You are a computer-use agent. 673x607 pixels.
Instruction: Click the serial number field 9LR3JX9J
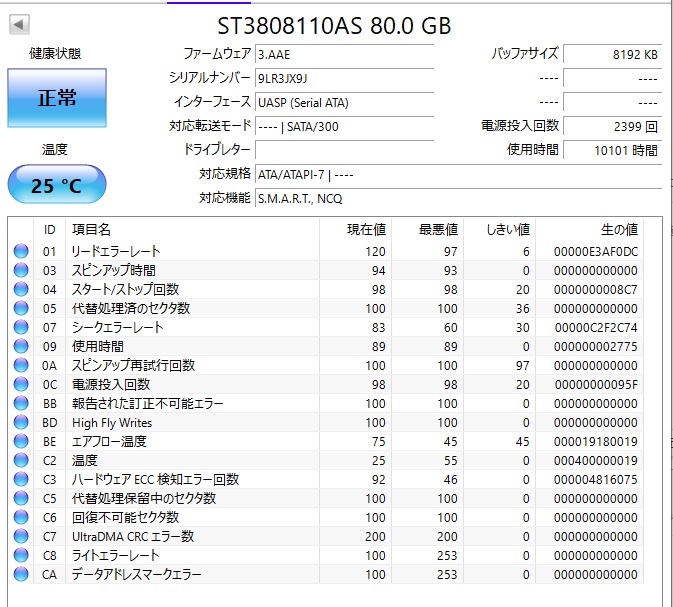point(344,79)
